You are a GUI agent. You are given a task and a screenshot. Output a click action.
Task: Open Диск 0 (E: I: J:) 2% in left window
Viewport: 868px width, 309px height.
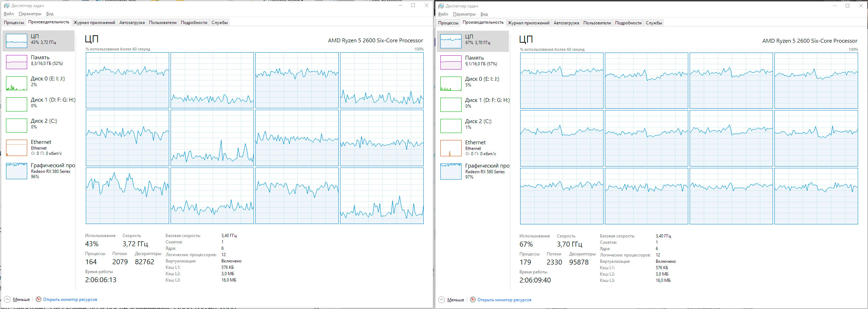38,83
